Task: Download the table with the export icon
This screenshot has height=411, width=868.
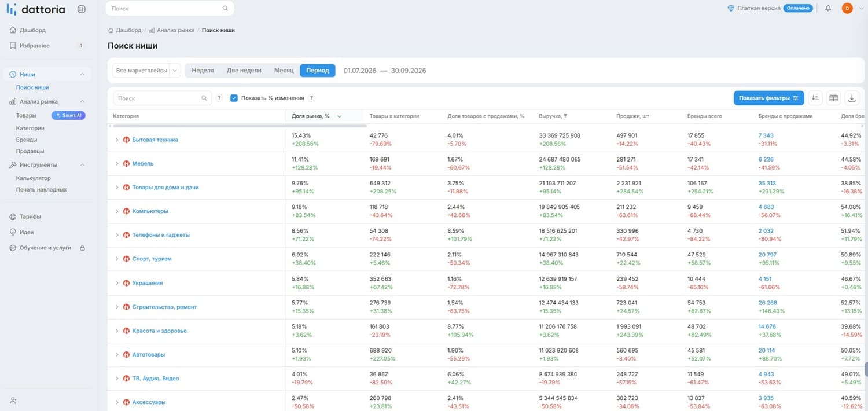Action: pyautogui.click(x=852, y=98)
